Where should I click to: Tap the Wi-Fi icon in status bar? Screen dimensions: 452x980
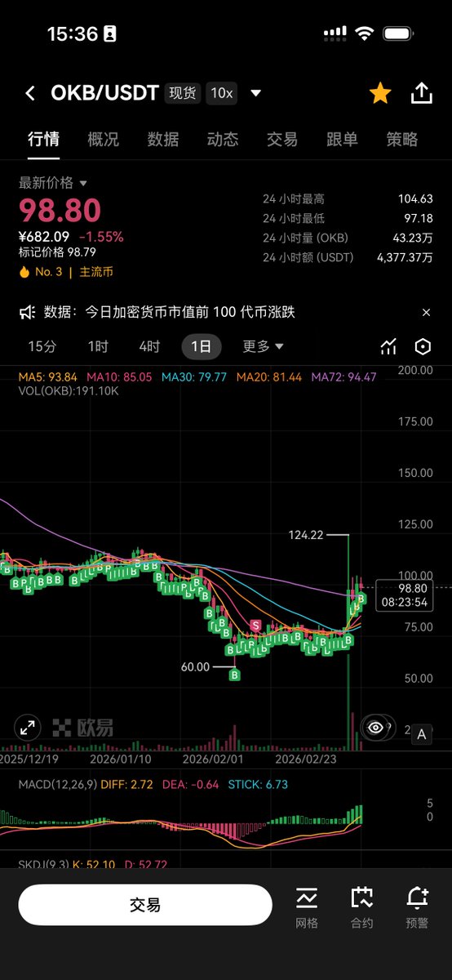click(x=364, y=33)
